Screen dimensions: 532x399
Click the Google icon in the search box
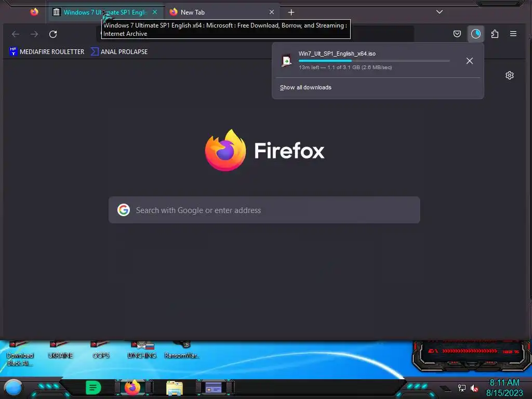(x=124, y=210)
